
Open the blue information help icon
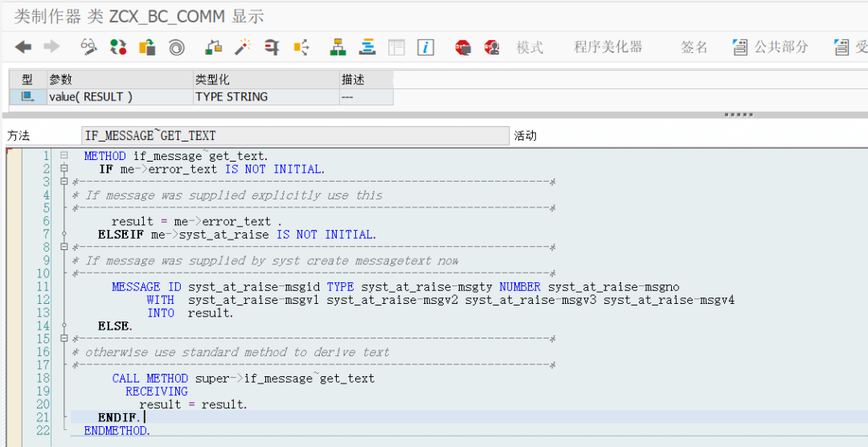click(425, 47)
